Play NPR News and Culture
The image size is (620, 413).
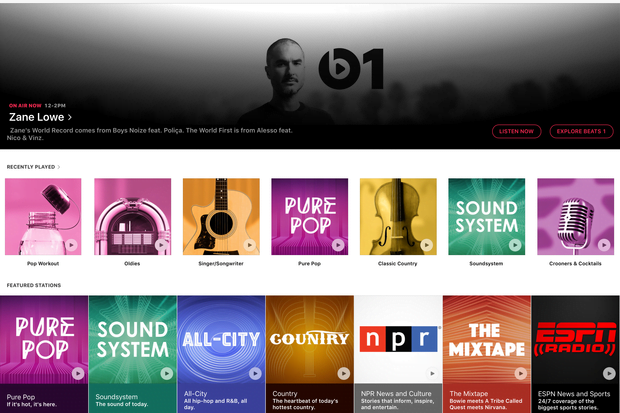[x=432, y=373]
